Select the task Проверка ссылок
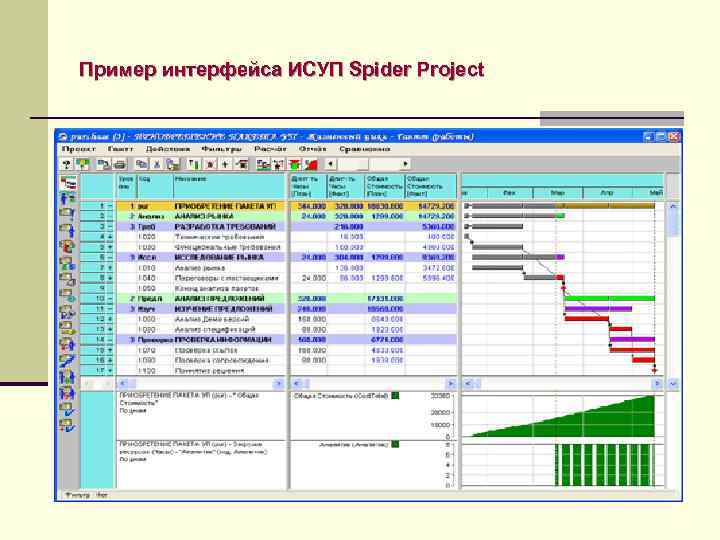The width and height of the screenshot is (720, 540). pos(206,350)
